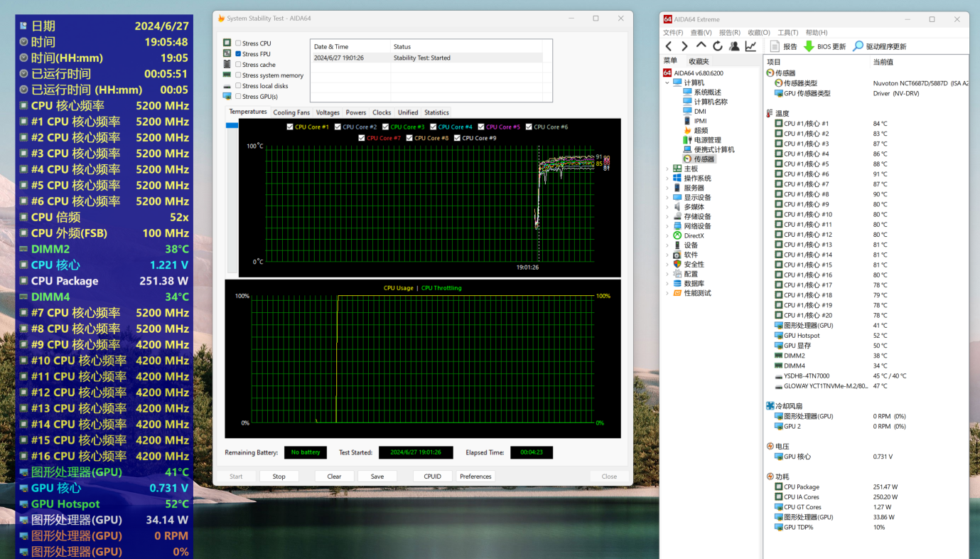The width and height of the screenshot is (980, 559).
Task: Select the 传感器 sensor item in tree
Action: pos(699,159)
